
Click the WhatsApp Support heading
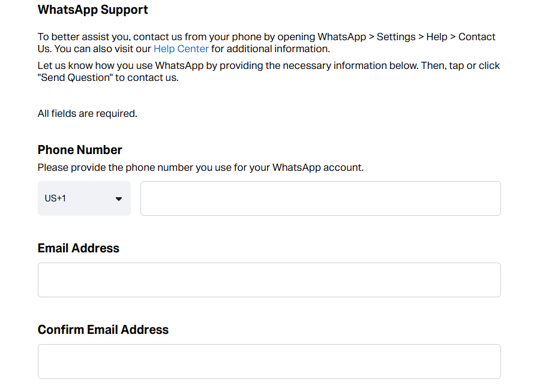click(x=92, y=10)
